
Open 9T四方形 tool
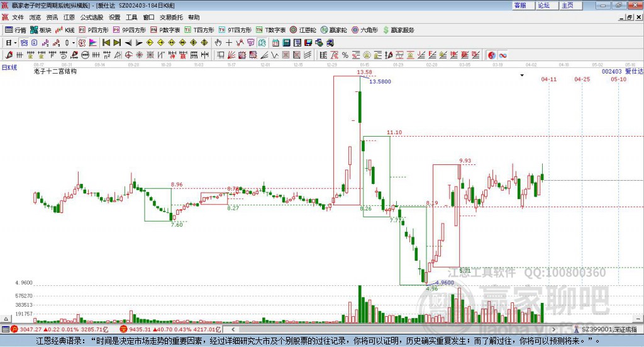pos(235,30)
